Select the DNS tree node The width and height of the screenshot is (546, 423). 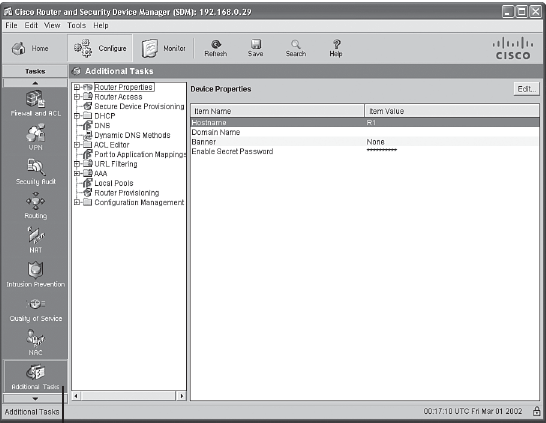click(x=102, y=126)
